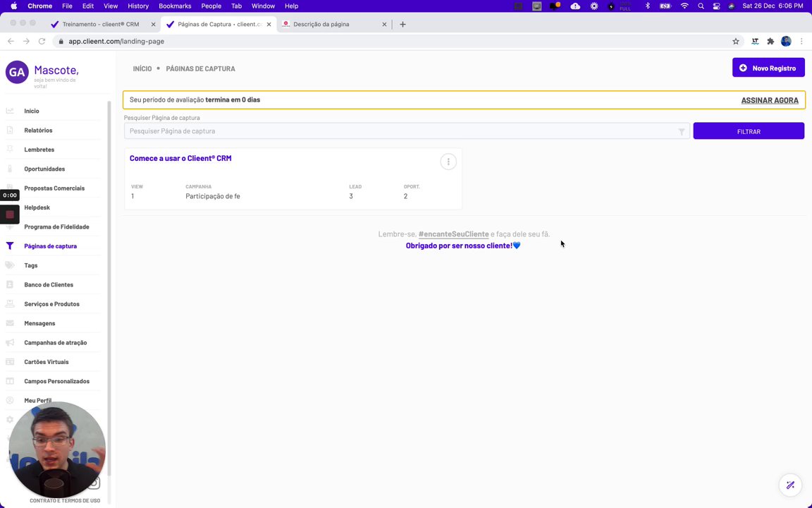
Task: Open the three-dot menu on the Comece a usar card
Action: point(448,162)
